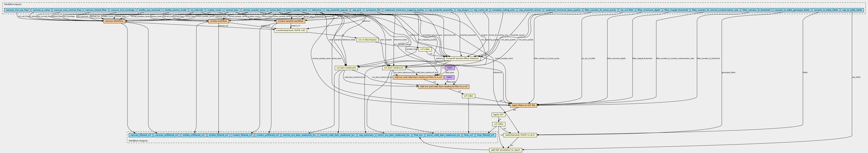Click the mutect_filtered_vcf output node
Screen dimensions: 868x153
[243, 135]
